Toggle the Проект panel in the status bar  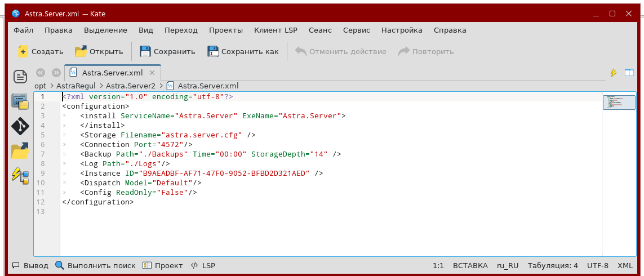point(163,265)
